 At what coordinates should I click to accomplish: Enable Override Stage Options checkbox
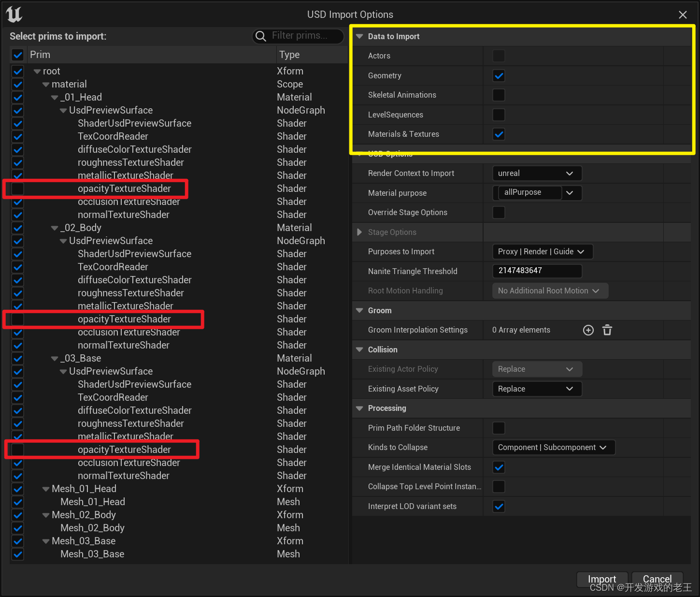(499, 213)
